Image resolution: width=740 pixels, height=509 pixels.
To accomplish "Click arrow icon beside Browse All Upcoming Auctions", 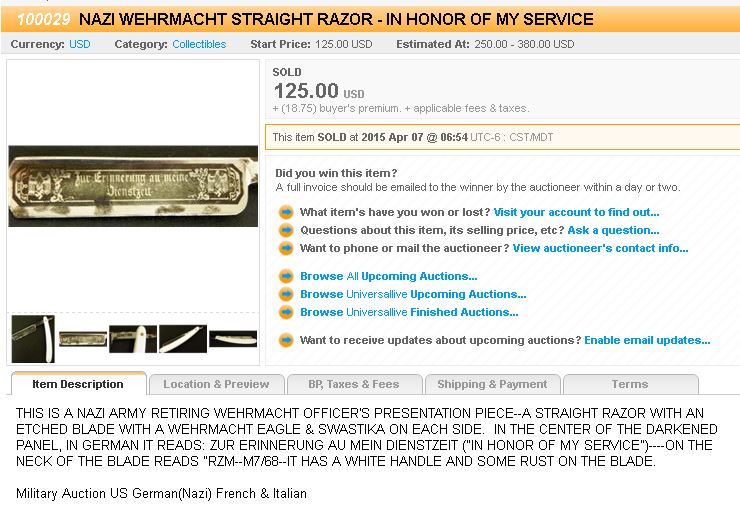I will 286,276.
